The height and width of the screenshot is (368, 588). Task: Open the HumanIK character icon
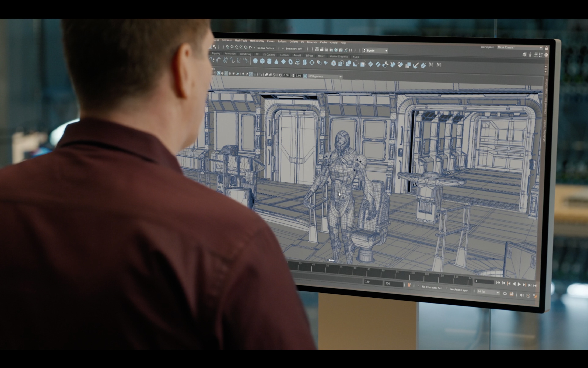click(530, 54)
